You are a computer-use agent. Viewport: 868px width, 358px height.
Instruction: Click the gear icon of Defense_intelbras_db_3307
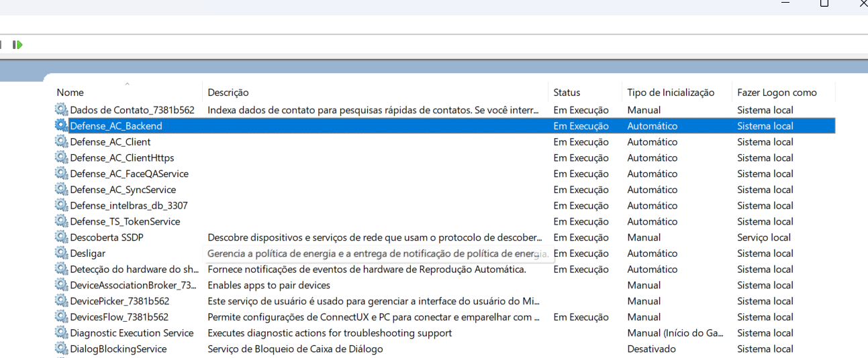point(62,205)
